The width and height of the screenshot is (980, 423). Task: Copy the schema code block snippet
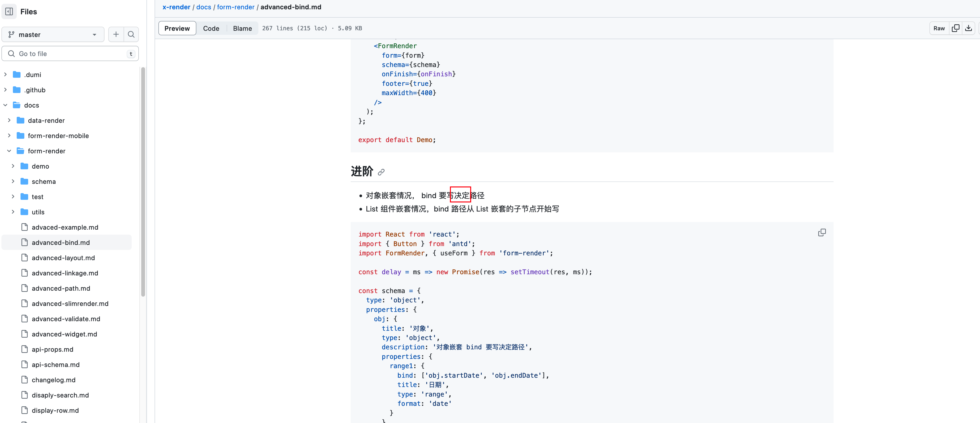click(x=822, y=232)
